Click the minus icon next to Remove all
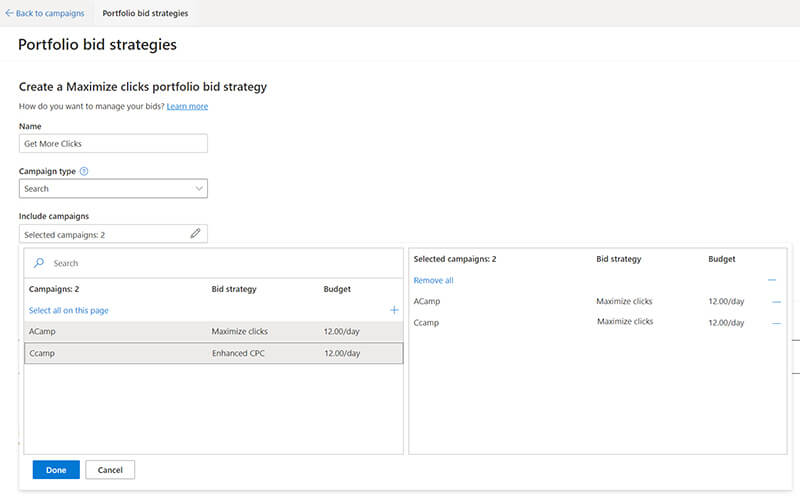 [x=772, y=280]
